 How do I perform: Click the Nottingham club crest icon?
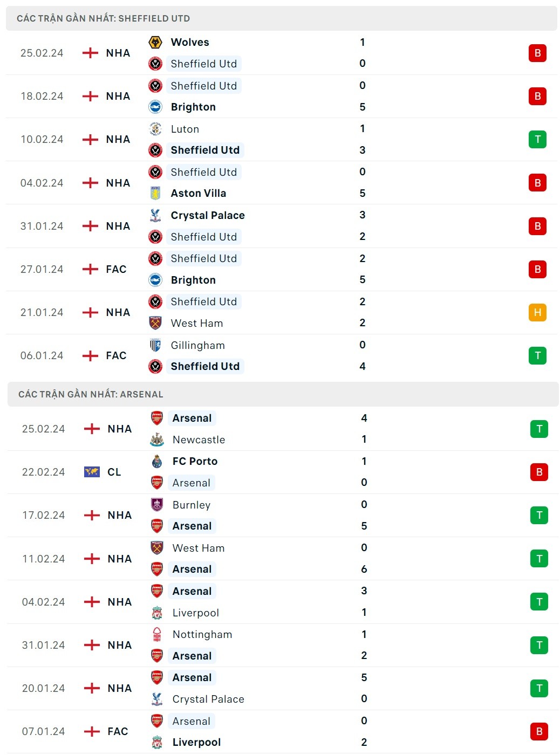click(157, 634)
